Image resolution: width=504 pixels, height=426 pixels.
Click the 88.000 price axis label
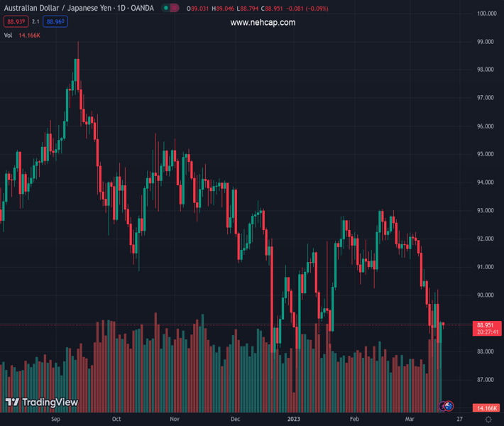click(x=486, y=351)
